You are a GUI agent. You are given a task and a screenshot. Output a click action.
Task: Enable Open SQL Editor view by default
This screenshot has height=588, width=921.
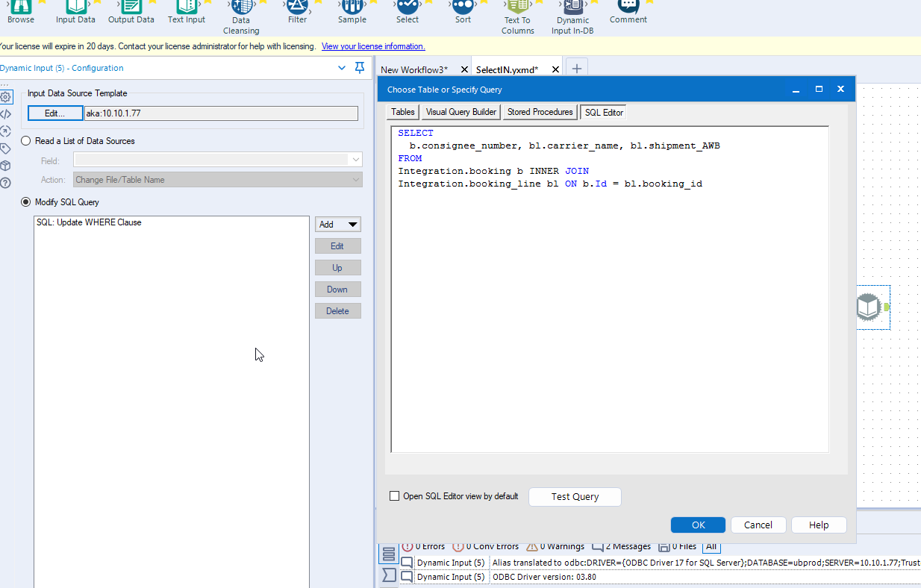tap(395, 496)
